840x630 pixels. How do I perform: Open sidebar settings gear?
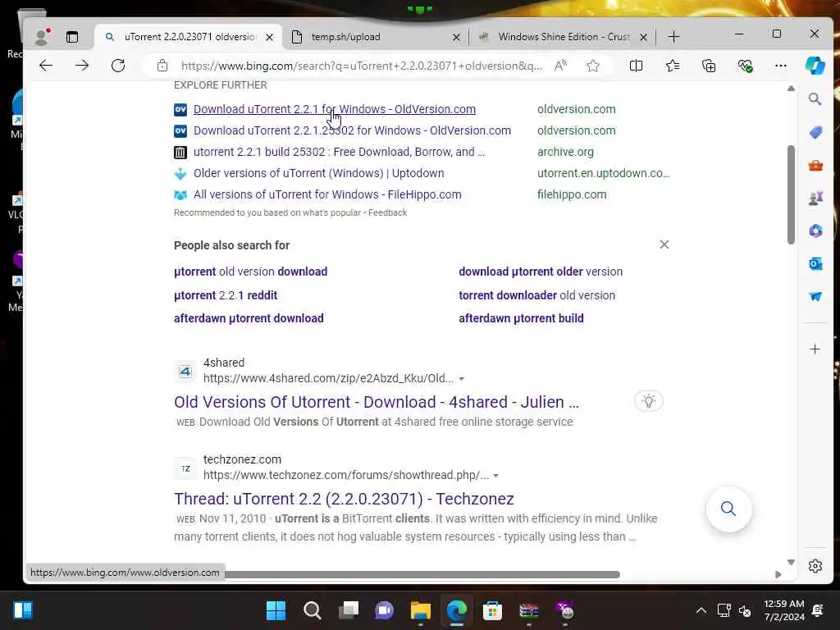pyautogui.click(x=815, y=566)
